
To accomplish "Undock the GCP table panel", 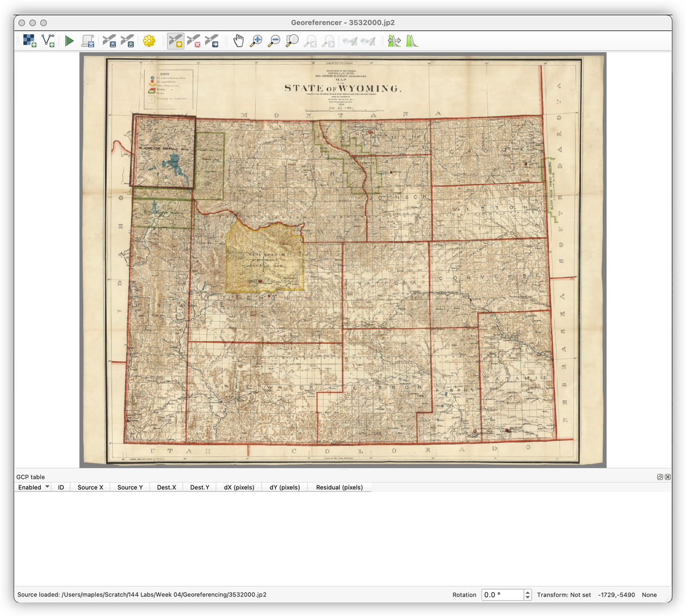I will [660, 477].
